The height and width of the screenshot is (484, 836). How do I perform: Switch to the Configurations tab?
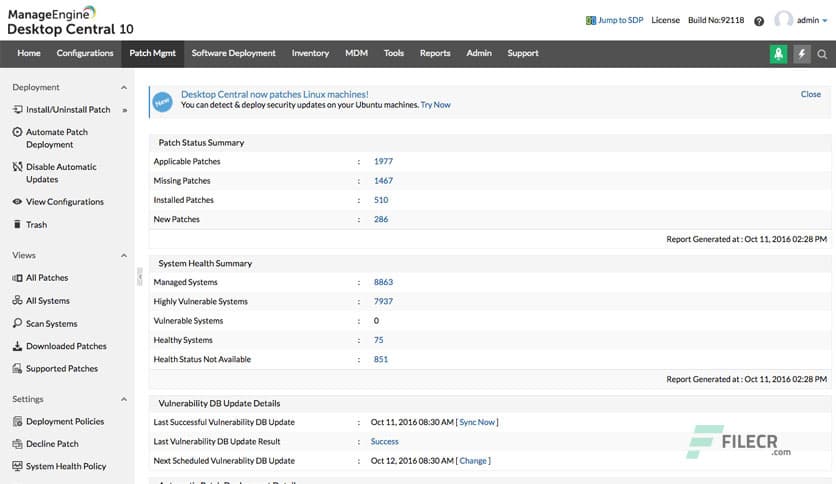tap(85, 53)
